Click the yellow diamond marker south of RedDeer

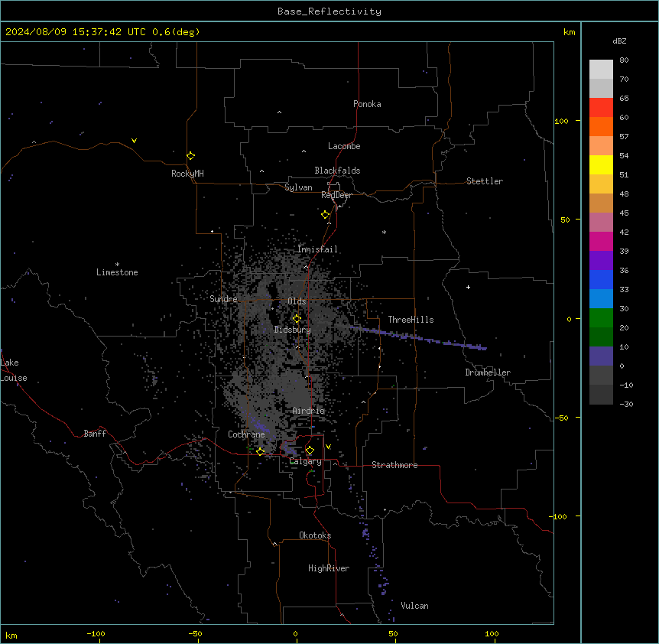pyautogui.click(x=326, y=215)
